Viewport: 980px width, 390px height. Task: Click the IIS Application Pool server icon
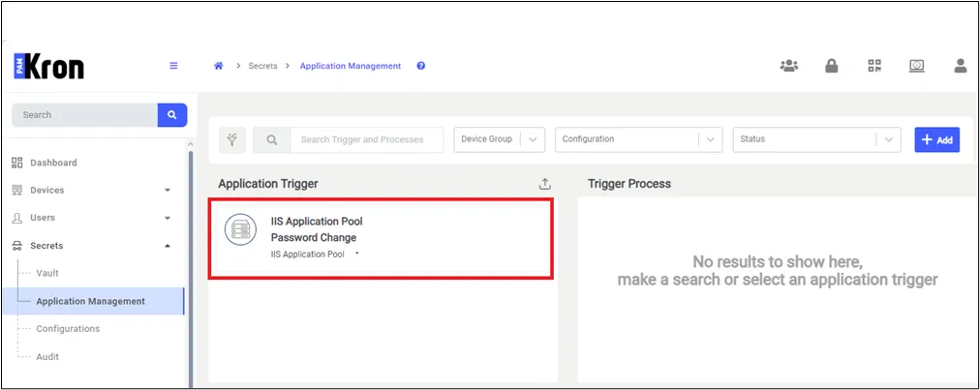240,229
